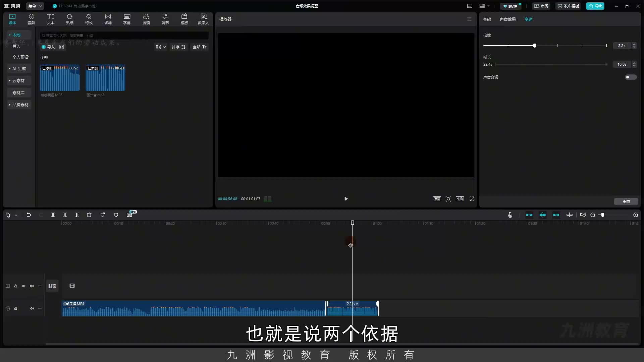Expand the AI 生成 tree item
This screenshot has width=644, height=362.
pyautogui.click(x=19, y=68)
